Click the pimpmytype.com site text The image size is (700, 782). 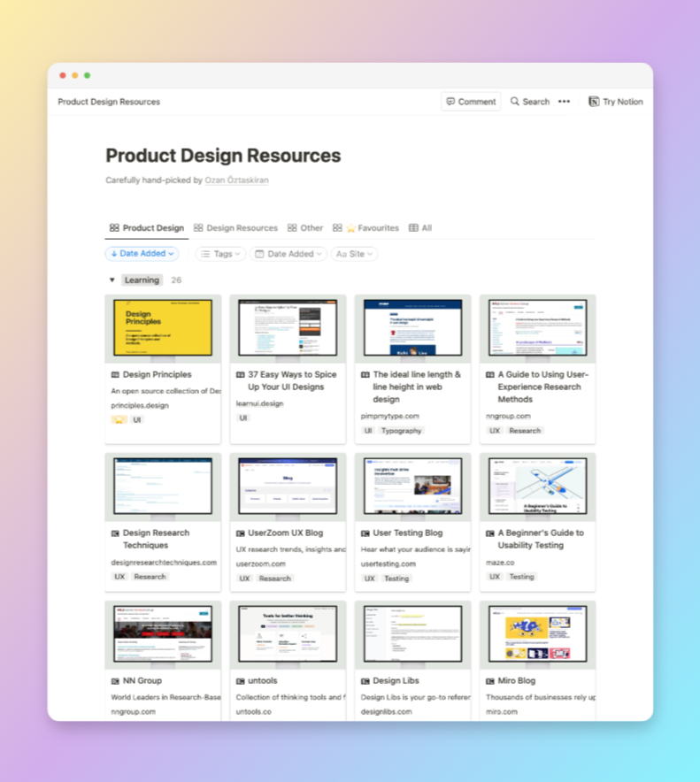click(389, 416)
